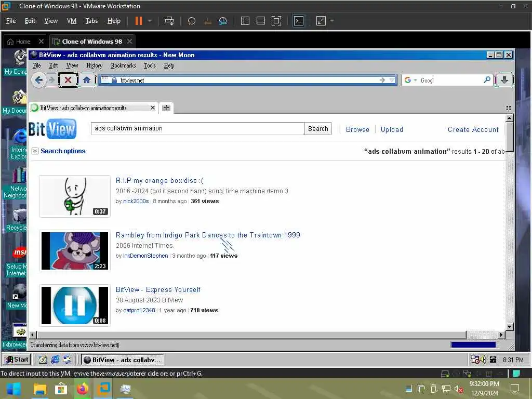Close the Clone of Windows 98 tab

coord(129,41)
